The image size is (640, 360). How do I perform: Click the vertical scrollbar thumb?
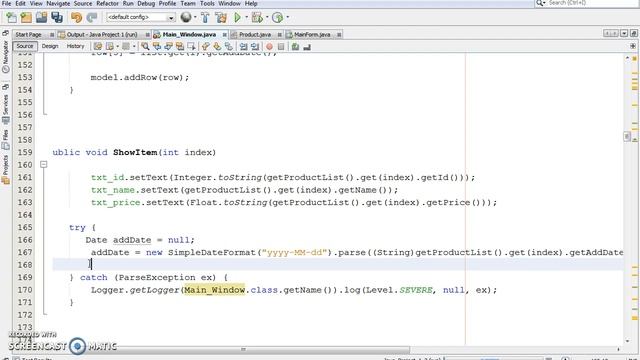tap(627, 136)
